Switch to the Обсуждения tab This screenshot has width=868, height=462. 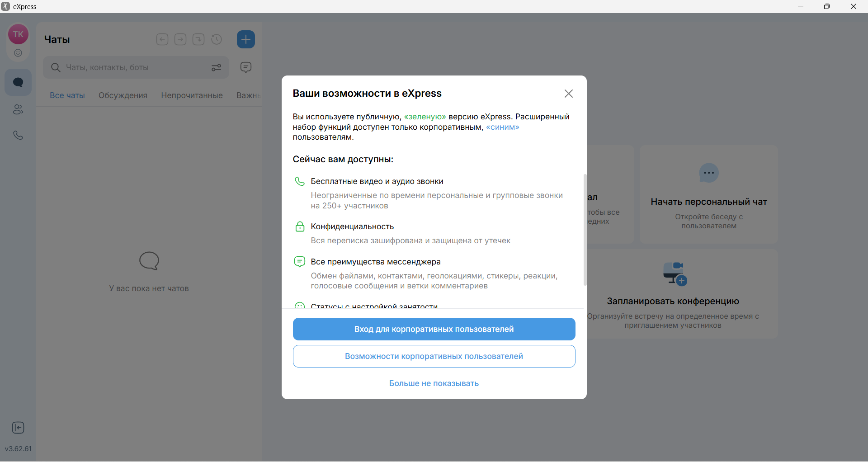pos(123,95)
